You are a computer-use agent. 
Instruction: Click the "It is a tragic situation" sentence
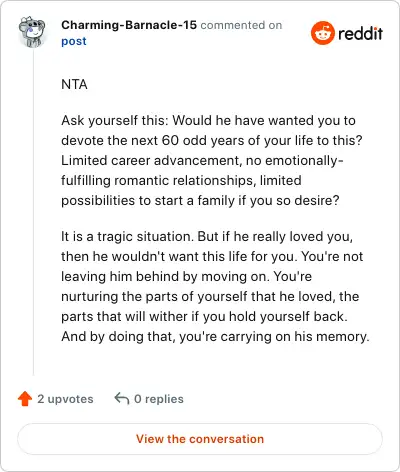point(127,237)
